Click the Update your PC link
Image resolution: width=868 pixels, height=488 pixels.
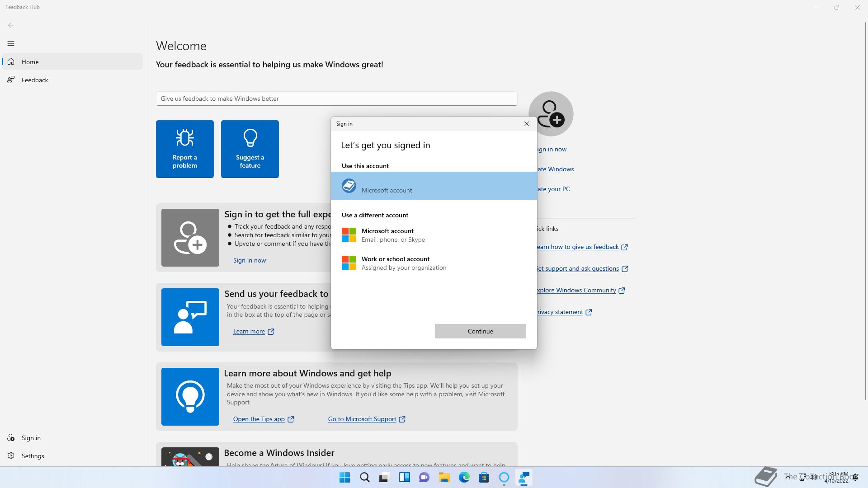click(553, 189)
